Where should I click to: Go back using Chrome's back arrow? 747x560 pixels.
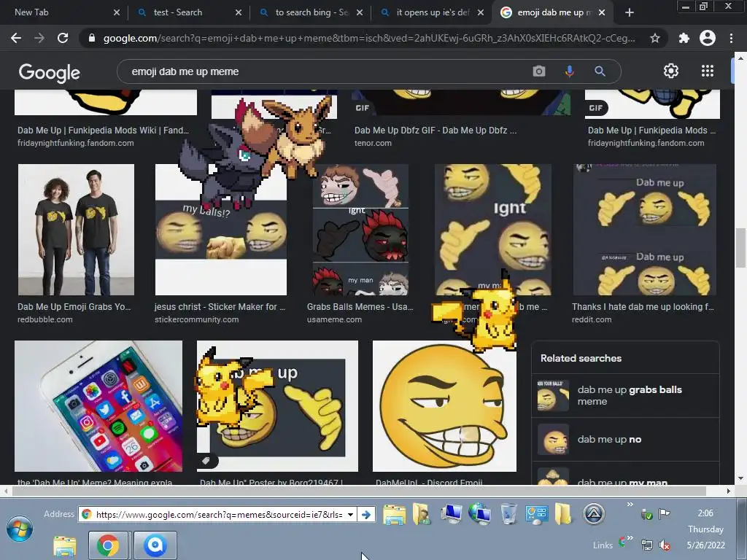pyautogui.click(x=16, y=38)
